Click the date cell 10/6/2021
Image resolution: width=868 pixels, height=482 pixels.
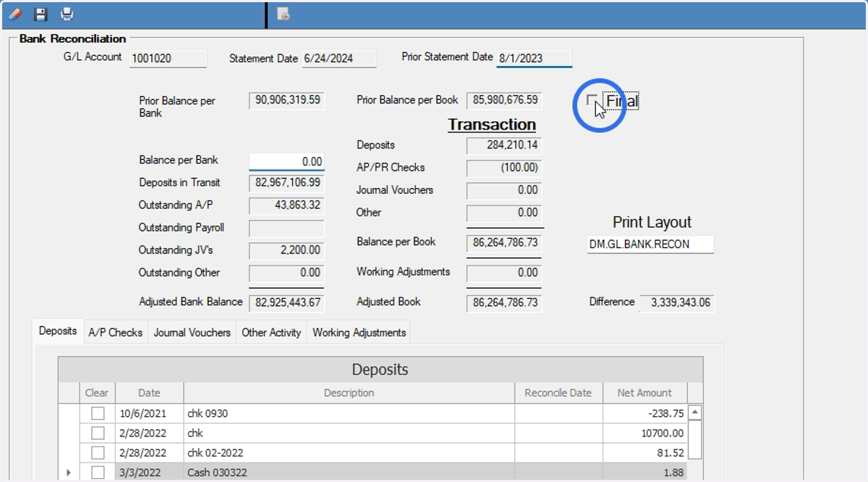point(149,413)
